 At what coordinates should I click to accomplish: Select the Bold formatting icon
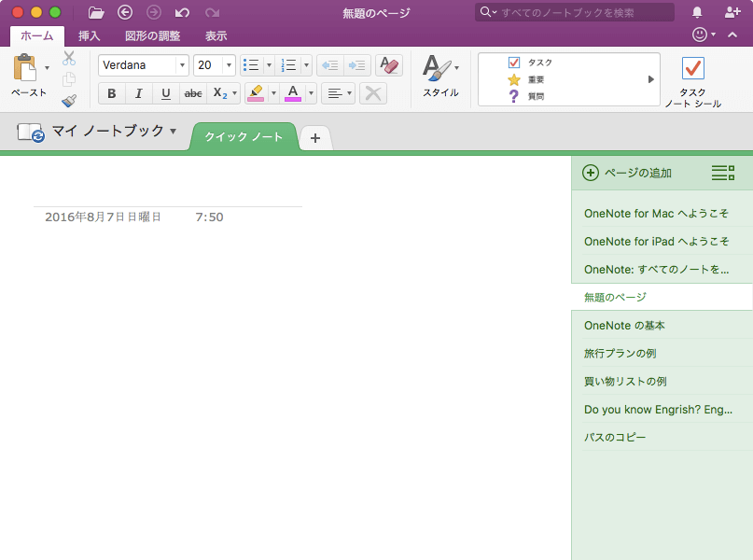111,93
